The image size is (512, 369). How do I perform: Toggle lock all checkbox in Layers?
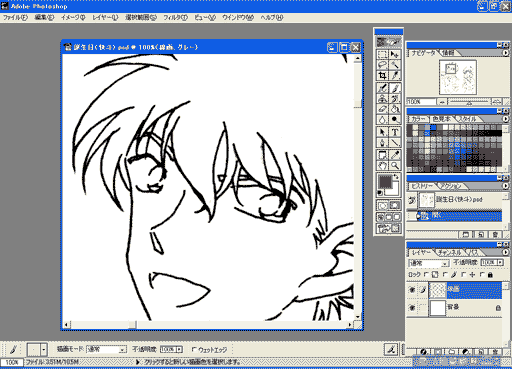(x=482, y=275)
